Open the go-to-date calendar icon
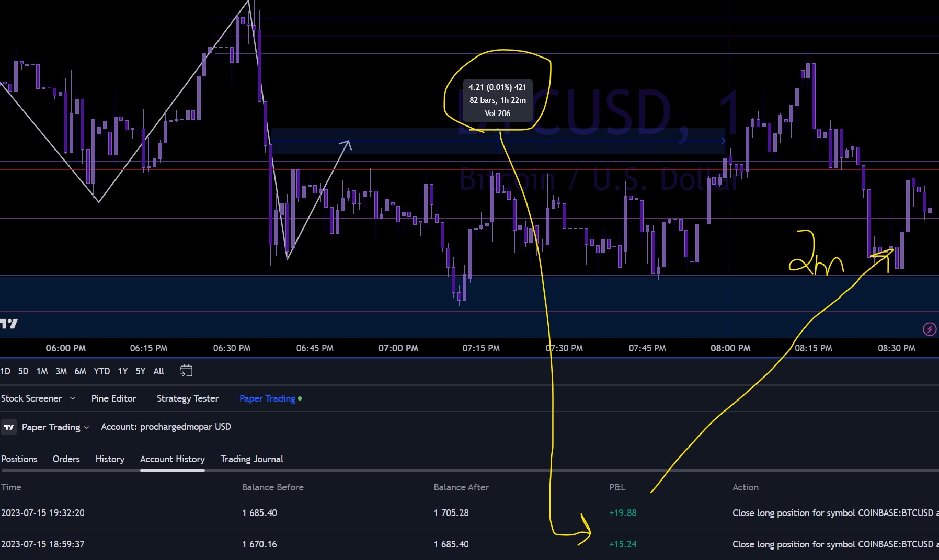Screen dimensions: 939x560 186,371
